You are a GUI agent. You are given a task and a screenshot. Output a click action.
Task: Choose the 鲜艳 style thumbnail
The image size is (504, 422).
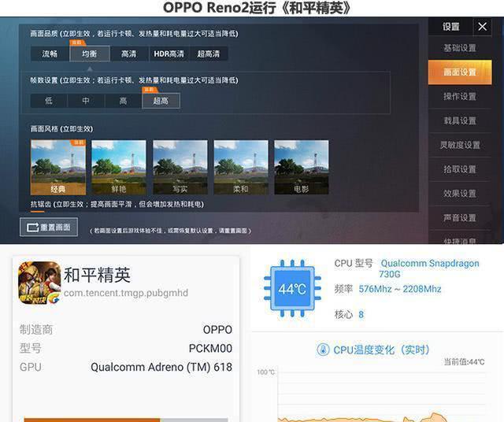click(x=119, y=167)
